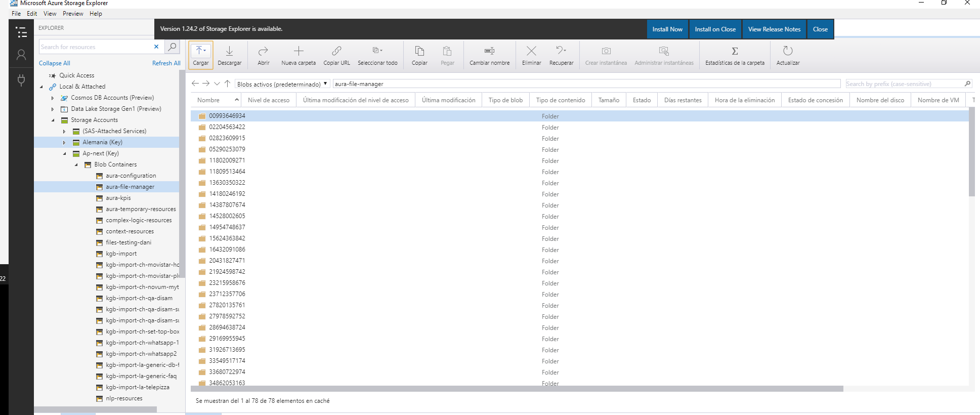Create a new folder with Nueva carpeta

[x=299, y=55]
